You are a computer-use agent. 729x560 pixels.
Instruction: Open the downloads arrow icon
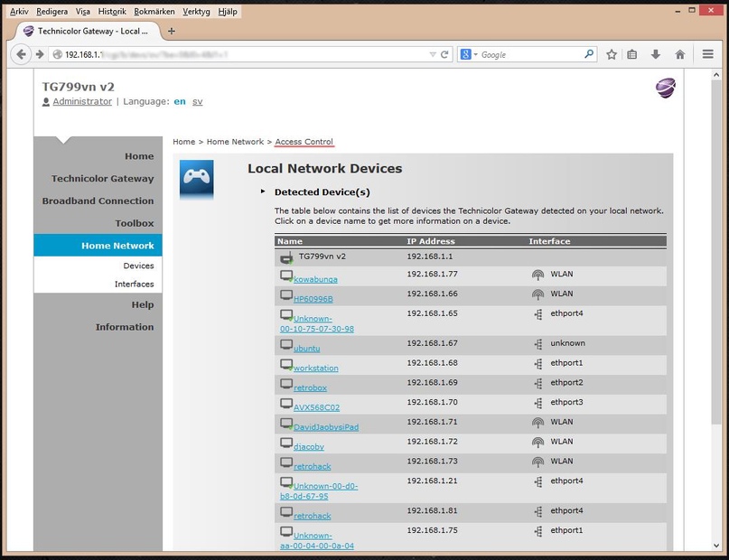656,54
